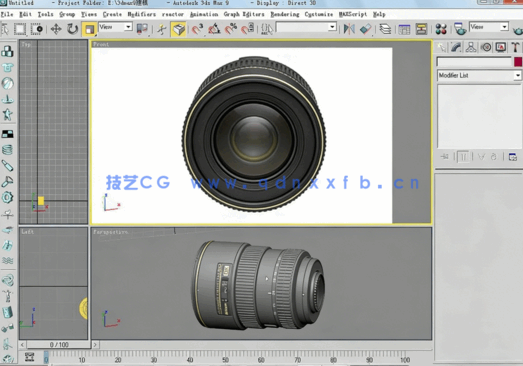
Task: Open the Curve Editor
Action: point(404,29)
